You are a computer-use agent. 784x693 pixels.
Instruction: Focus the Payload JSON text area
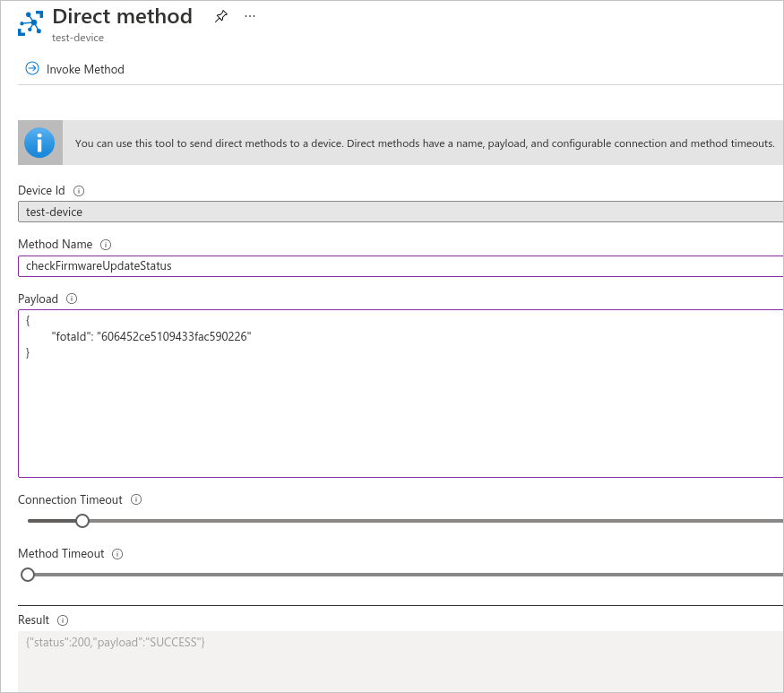(401, 394)
